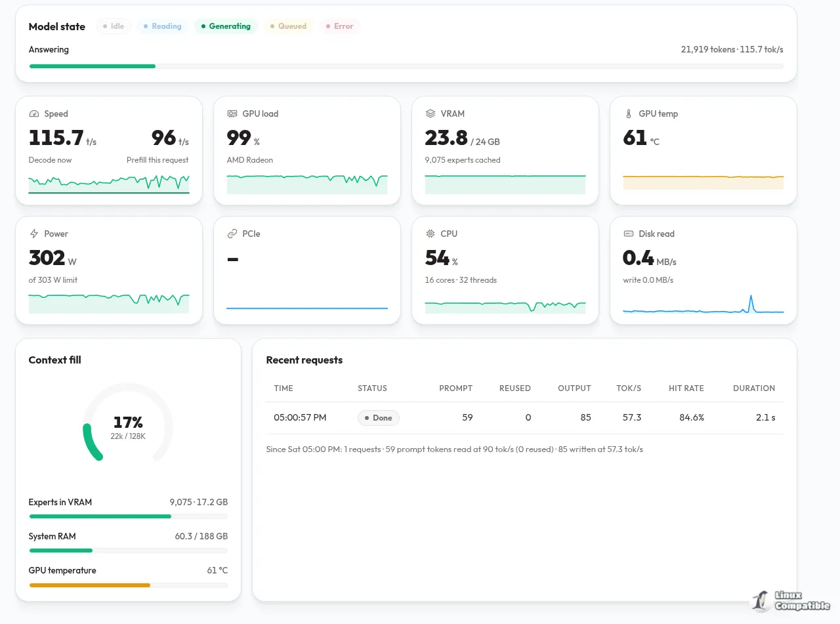Click the PROMPT column header
This screenshot has width=840, height=624.
455,388
